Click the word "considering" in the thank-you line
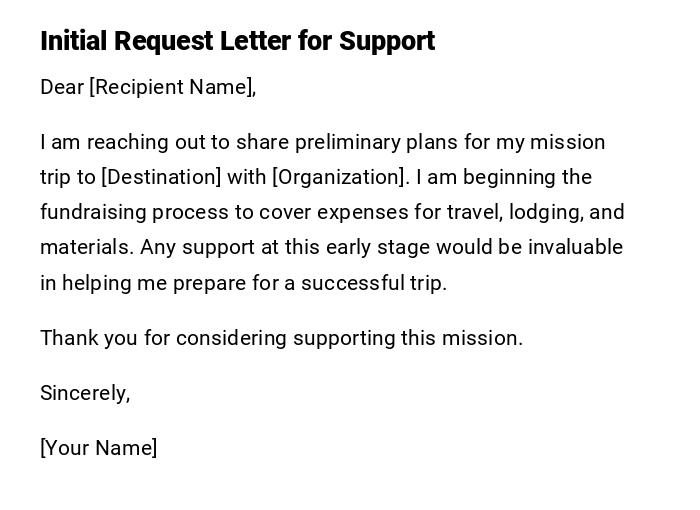The height and width of the screenshot is (510, 700). (228, 338)
